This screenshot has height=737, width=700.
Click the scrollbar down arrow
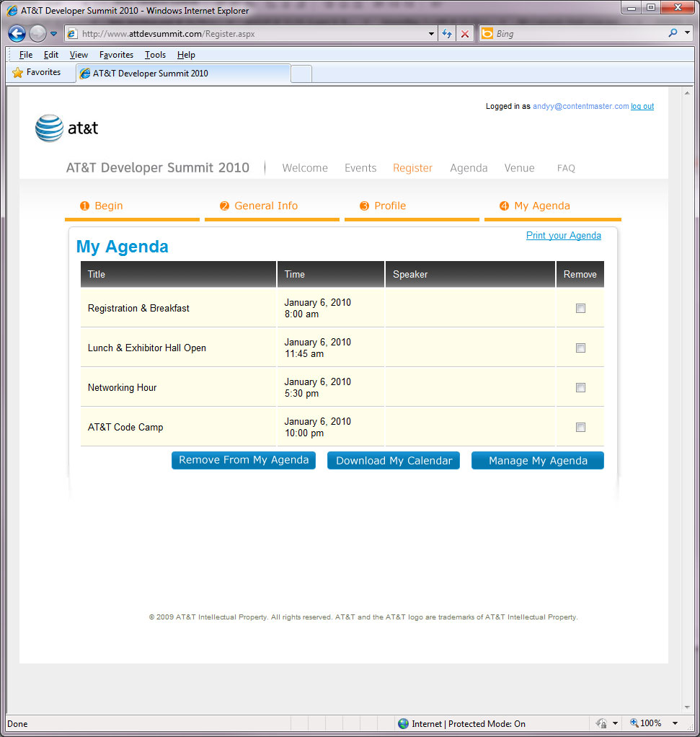687,707
